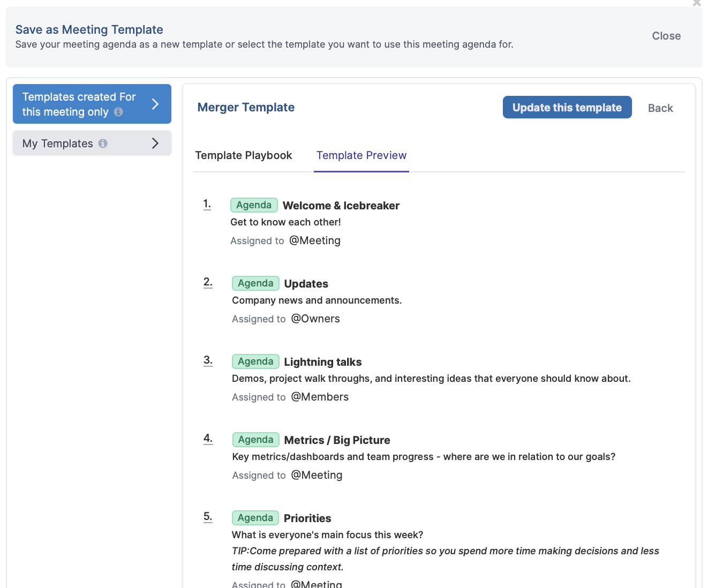Expand Templates created For this meeting chevron

[155, 104]
